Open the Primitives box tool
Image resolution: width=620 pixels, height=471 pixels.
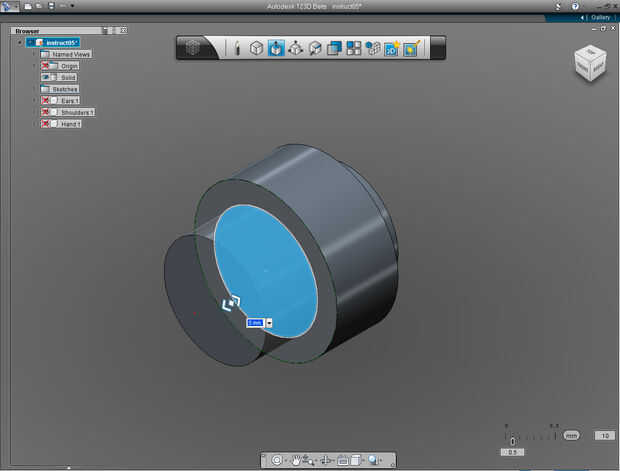[x=257, y=48]
